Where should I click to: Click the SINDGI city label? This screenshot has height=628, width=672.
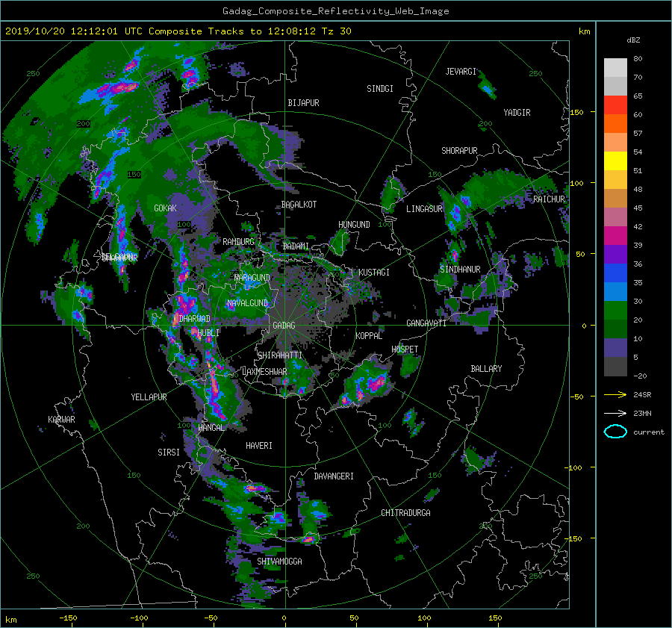coord(380,89)
